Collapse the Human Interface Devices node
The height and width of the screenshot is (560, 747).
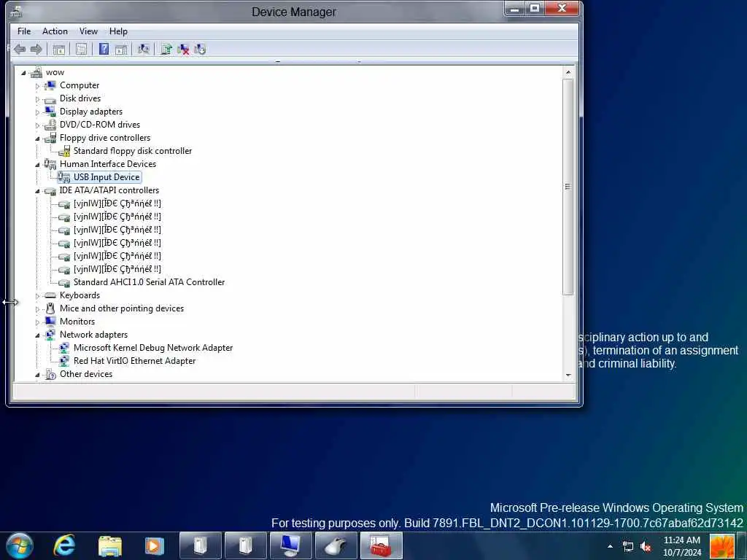(38, 165)
